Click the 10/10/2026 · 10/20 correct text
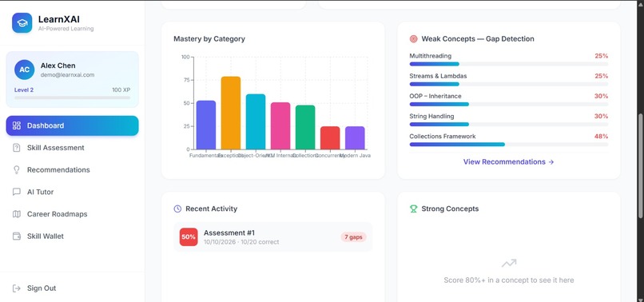 coord(241,242)
